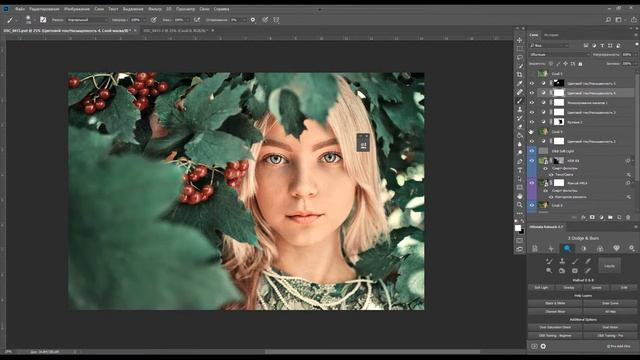Add new adjustment layer icon

(x=601, y=218)
